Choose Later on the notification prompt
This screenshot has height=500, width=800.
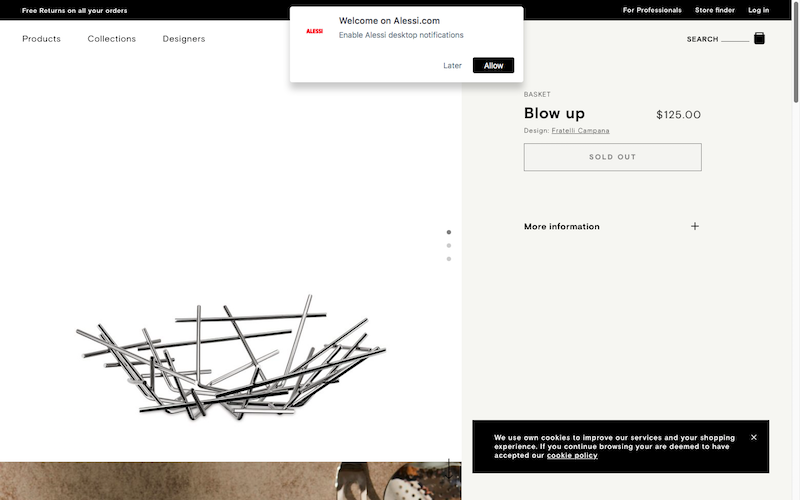[453, 66]
